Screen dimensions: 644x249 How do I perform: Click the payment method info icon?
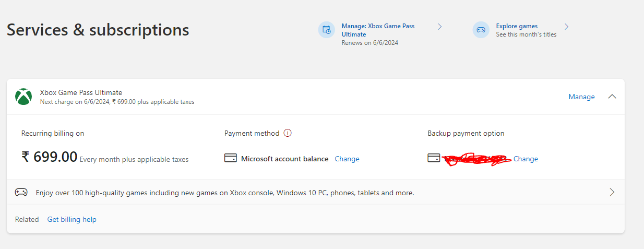[288, 133]
